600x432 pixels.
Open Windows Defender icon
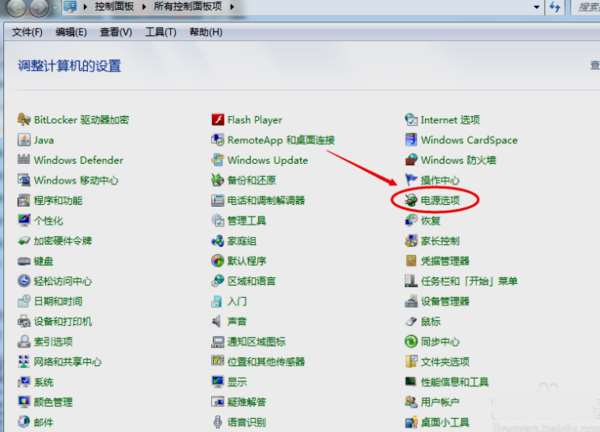[23, 160]
